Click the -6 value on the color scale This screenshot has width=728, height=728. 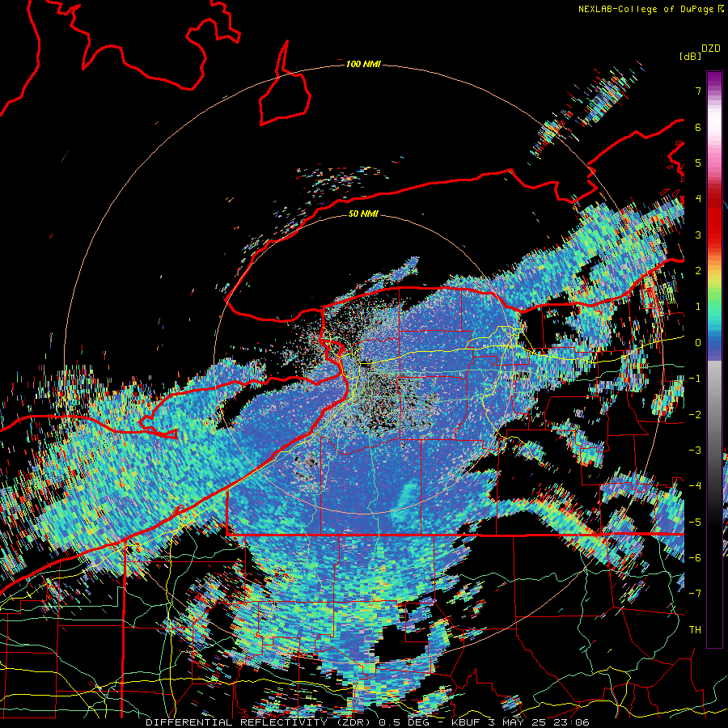(695, 558)
